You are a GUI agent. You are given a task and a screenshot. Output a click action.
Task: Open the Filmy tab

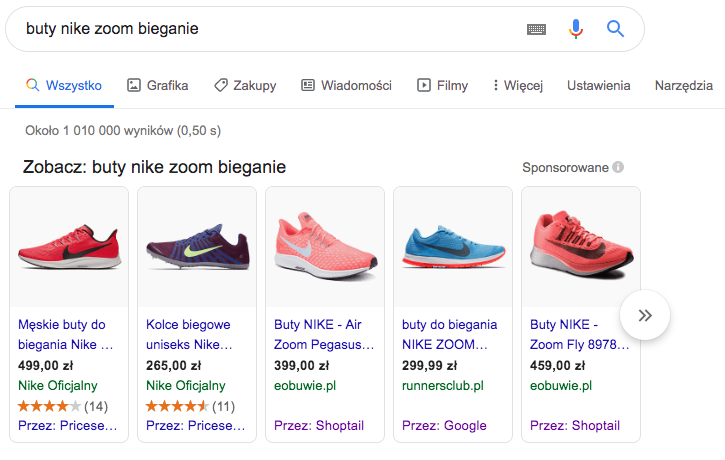pos(442,86)
